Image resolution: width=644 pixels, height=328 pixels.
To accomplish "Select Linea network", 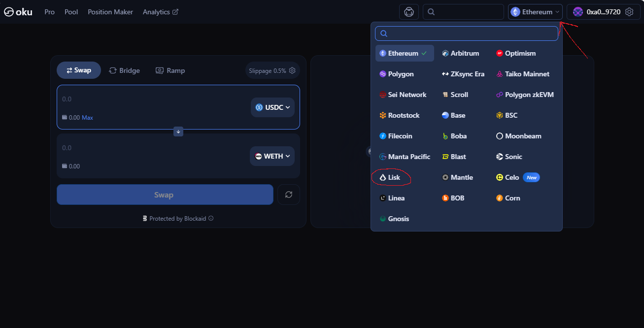I will click(392, 198).
